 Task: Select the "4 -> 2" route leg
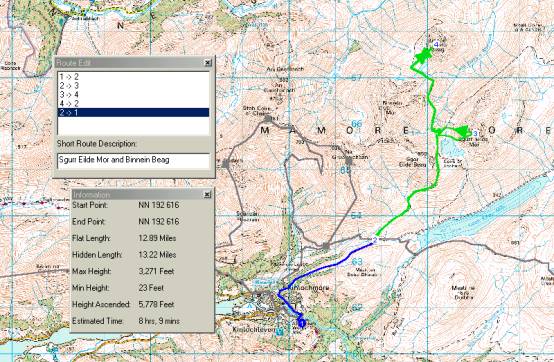coord(133,103)
